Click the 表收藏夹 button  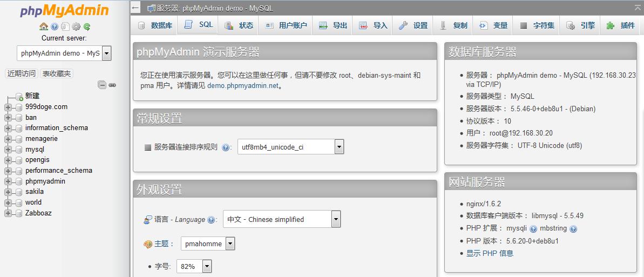(57, 73)
